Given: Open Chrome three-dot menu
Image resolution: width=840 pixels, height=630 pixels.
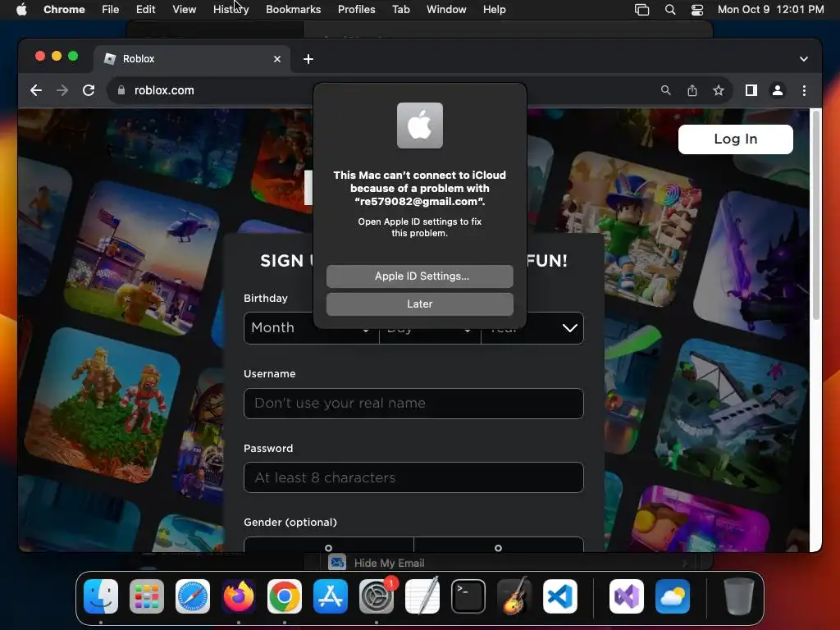Looking at the screenshot, I should [804, 90].
